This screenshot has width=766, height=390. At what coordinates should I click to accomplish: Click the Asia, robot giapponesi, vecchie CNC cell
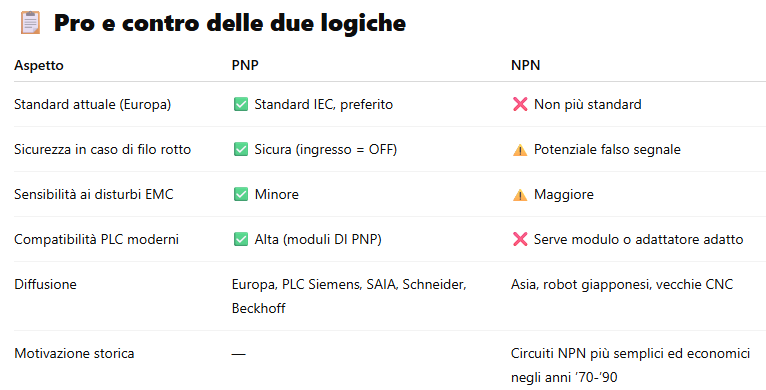click(622, 285)
